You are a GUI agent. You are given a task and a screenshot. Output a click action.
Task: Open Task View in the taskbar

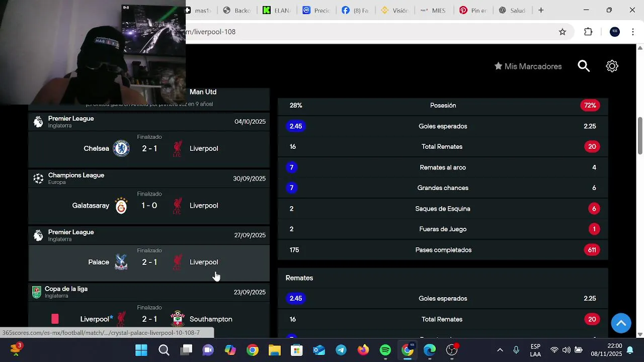pos(187,350)
